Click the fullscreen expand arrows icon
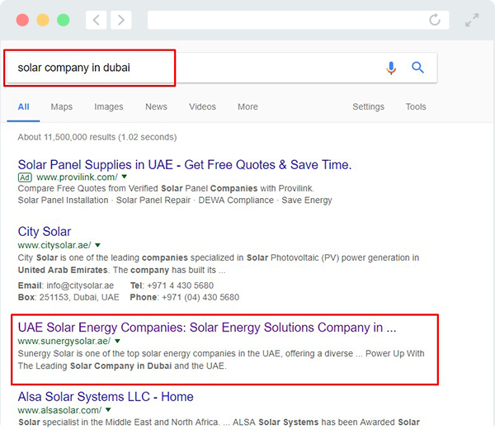Viewport: 495px width, 448px height. click(x=472, y=20)
